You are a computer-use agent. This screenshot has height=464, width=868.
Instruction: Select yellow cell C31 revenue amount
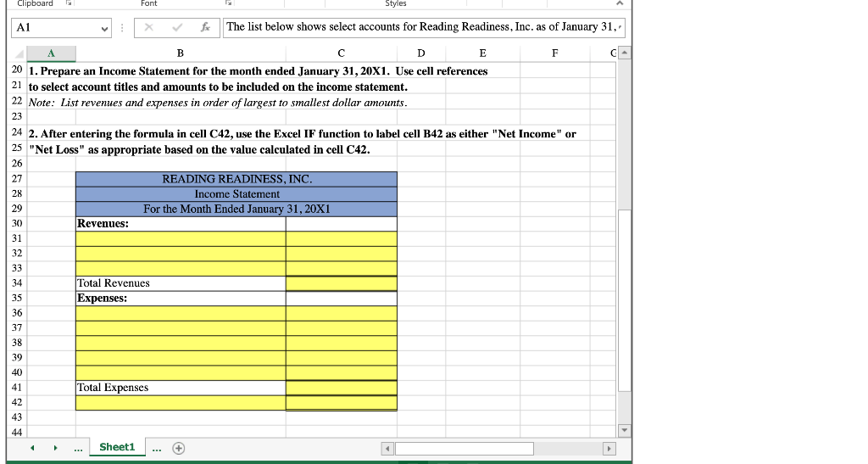tap(342, 238)
